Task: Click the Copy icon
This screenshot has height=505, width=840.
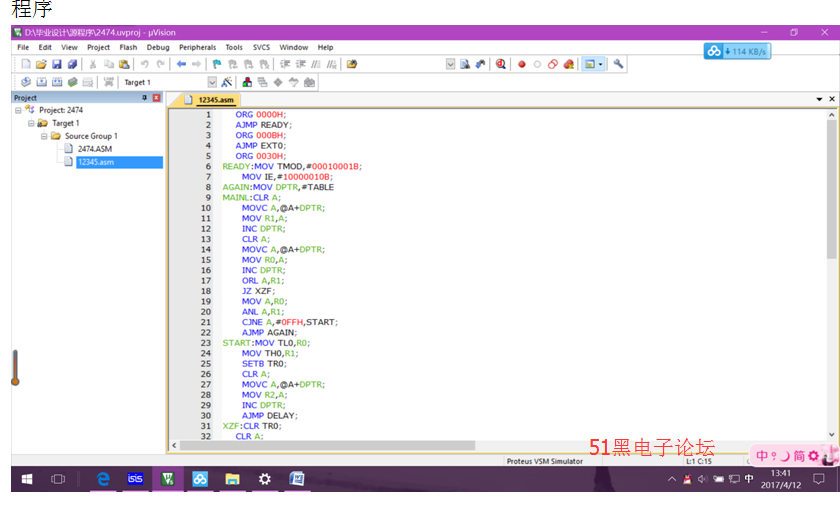Action: (x=109, y=64)
